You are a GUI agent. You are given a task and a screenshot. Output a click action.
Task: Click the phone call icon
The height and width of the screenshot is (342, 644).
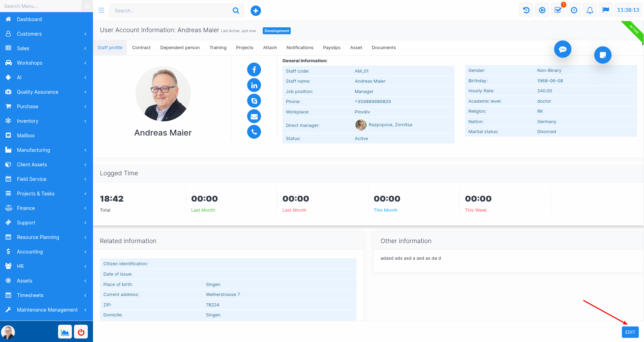point(254,132)
